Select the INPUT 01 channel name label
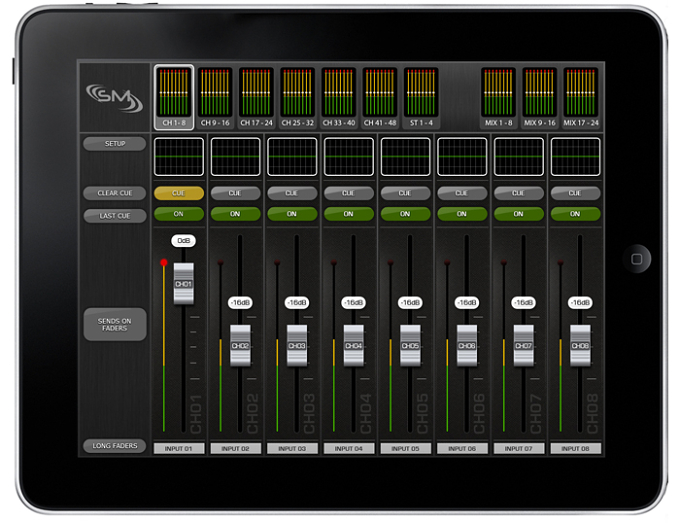The image size is (680, 523). tap(179, 448)
